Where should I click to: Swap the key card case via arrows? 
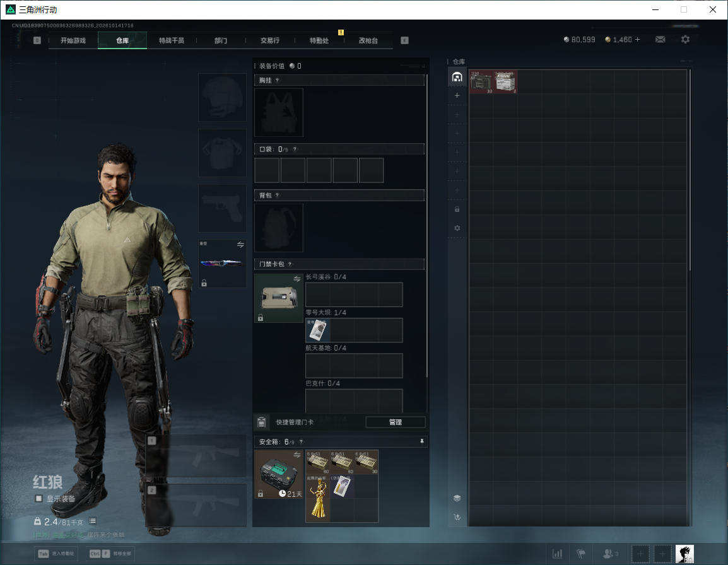296,279
